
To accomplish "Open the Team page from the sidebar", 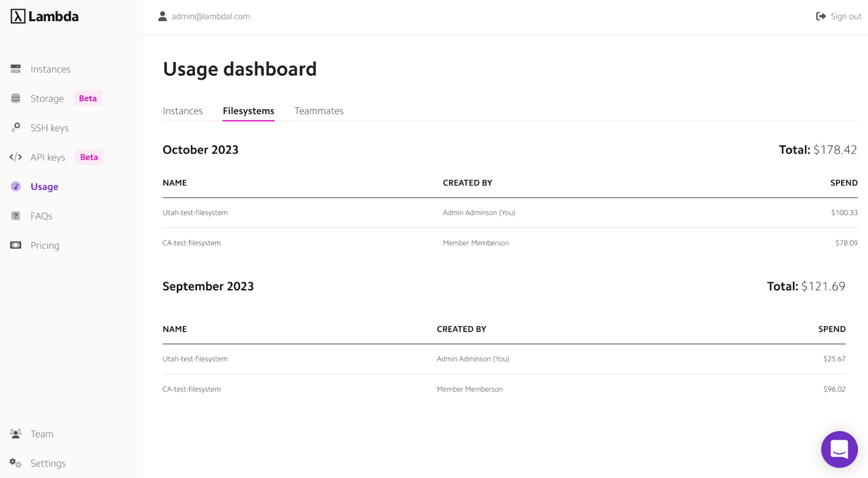I will point(42,434).
